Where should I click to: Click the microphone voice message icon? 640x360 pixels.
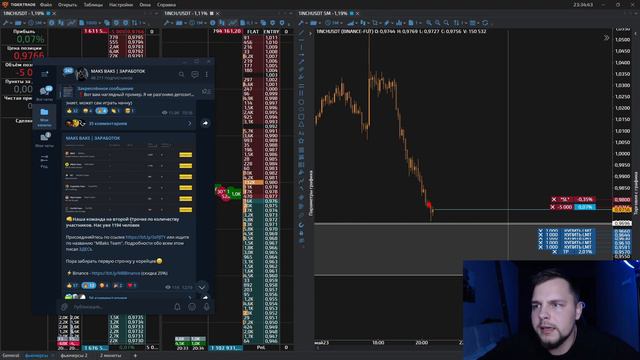point(206,307)
